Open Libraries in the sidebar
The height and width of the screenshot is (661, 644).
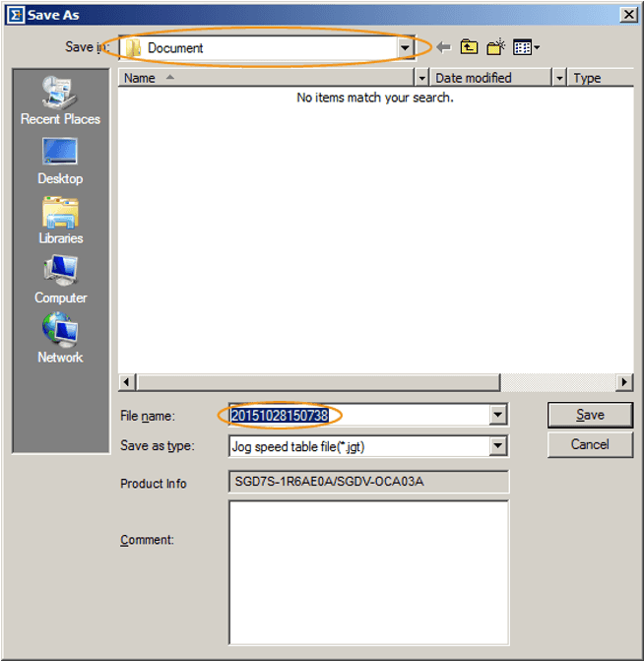(x=60, y=220)
